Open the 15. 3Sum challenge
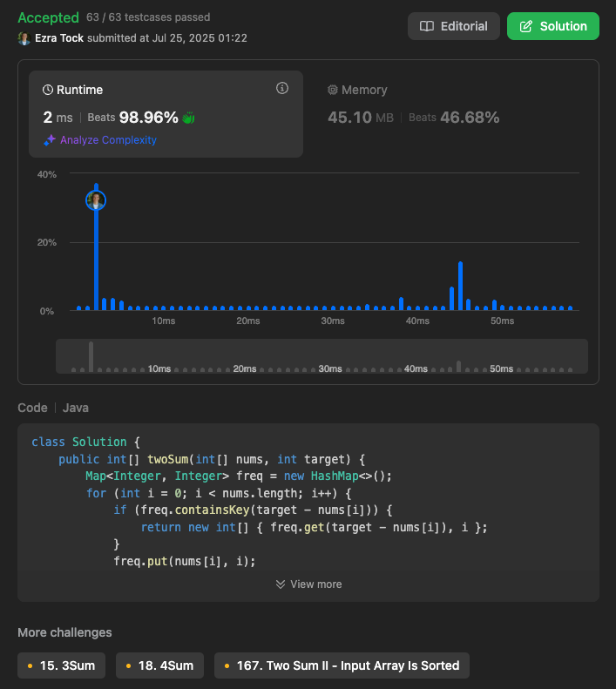 [x=62, y=665]
